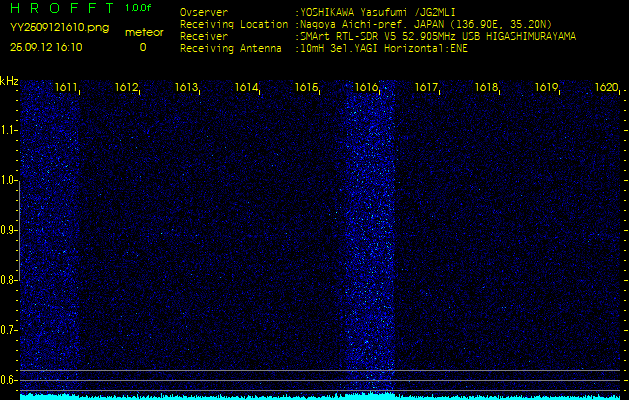629x400 pixels.
Task: Click the Receiving Antenna label
Action: coord(231,49)
